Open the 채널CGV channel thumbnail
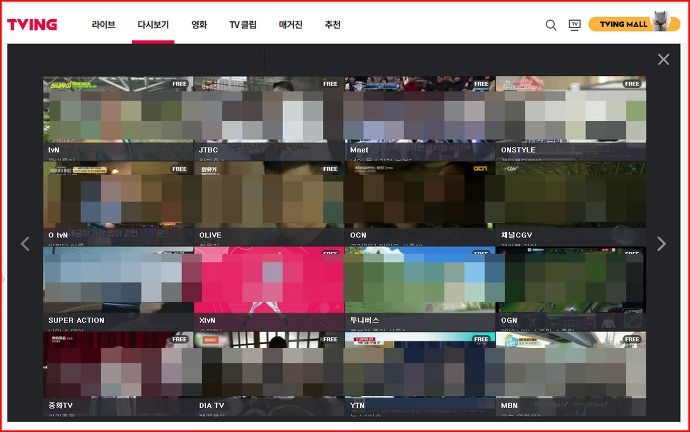The width and height of the screenshot is (690, 432). (x=571, y=204)
